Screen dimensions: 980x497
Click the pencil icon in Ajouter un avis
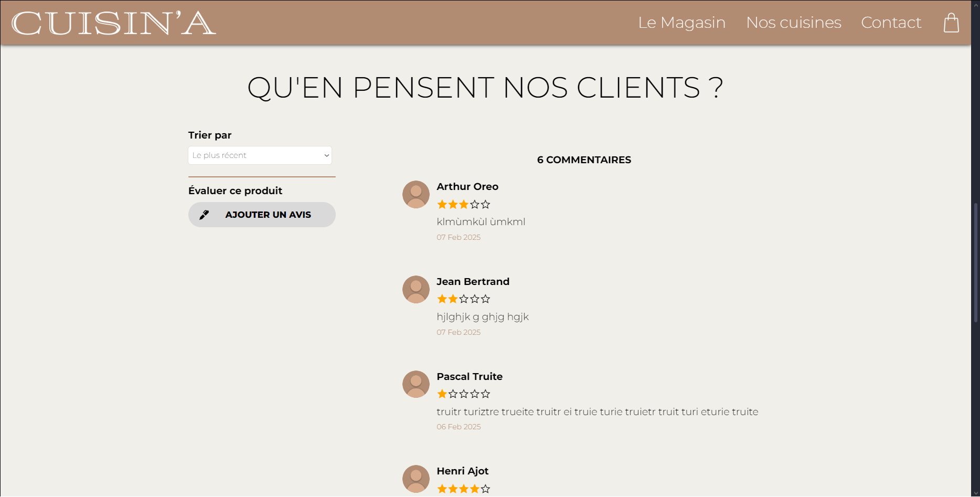pos(204,215)
